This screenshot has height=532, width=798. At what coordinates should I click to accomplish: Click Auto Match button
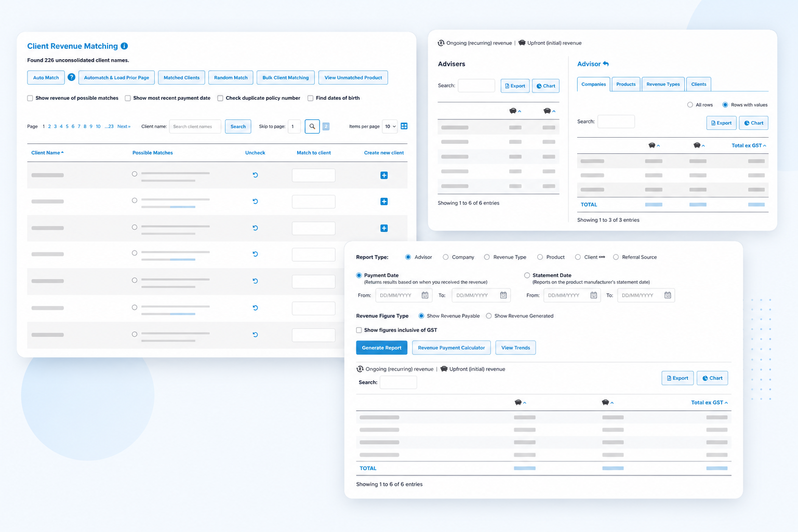click(46, 77)
